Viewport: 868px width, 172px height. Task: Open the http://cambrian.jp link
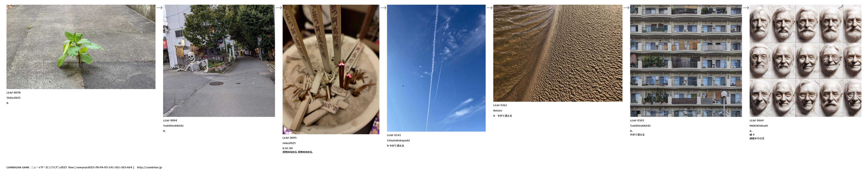149,168
